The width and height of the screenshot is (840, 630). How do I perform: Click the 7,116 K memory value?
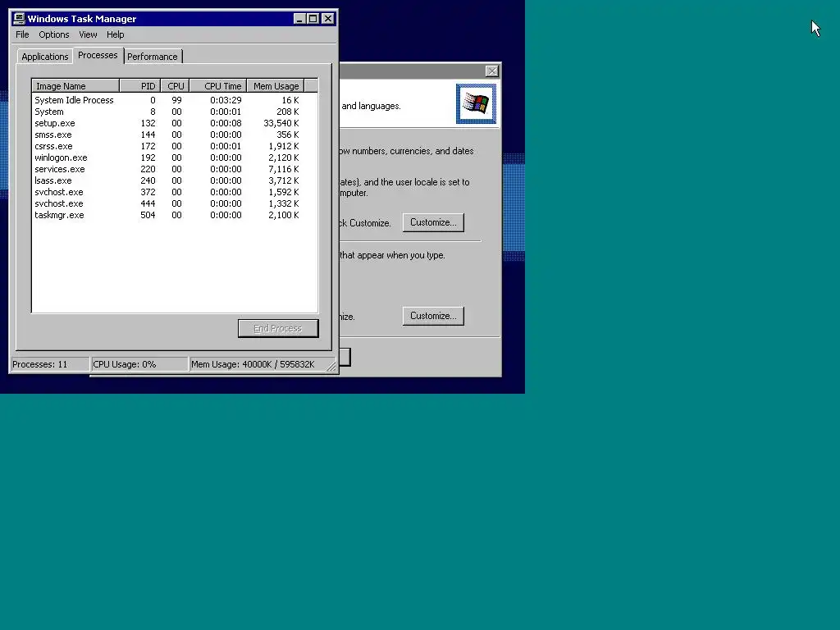(283, 169)
